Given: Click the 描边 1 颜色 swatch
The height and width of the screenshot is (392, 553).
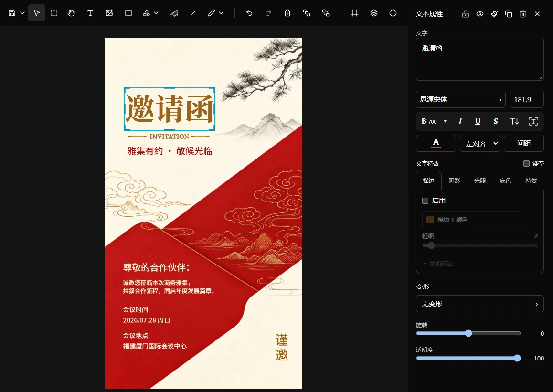Looking at the screenshot, I should tap(430, 220).
